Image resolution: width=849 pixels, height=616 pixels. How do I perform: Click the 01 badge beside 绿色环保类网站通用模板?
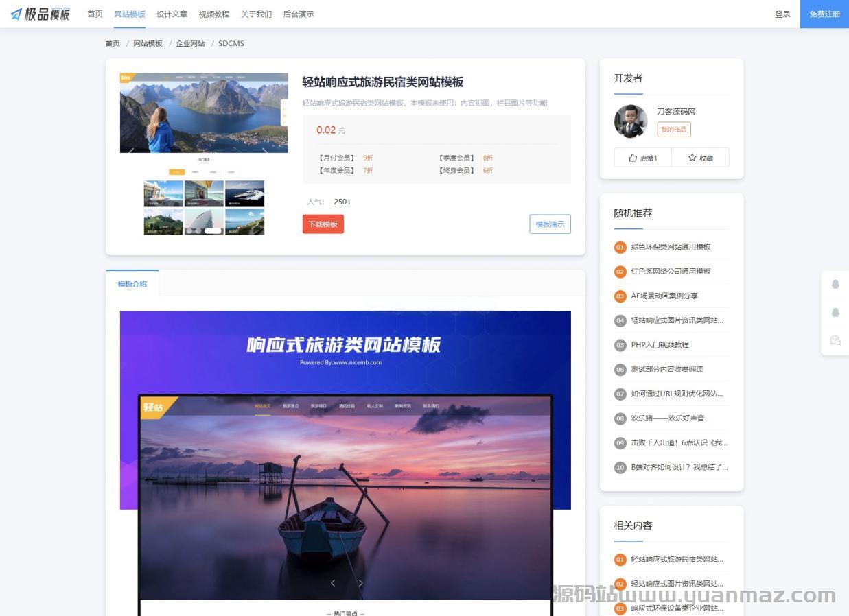pos(620,247)
